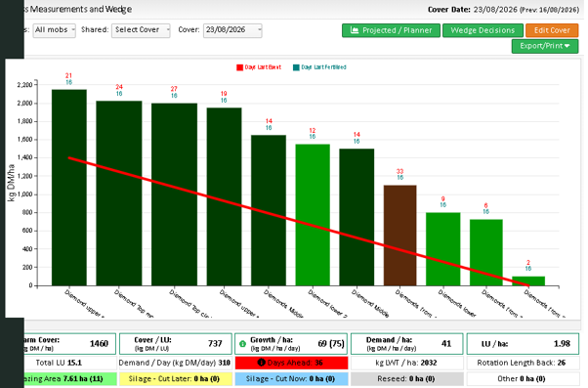
Task: Select the bright green bar labelled 12
Action: point(313,215)
